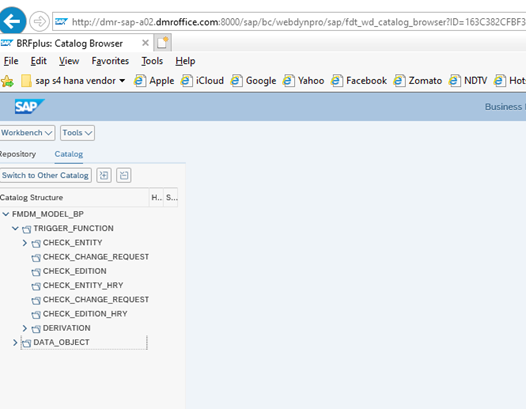Open the File menu
Viewport: 526px width, 409px height.
click(11, 61)
